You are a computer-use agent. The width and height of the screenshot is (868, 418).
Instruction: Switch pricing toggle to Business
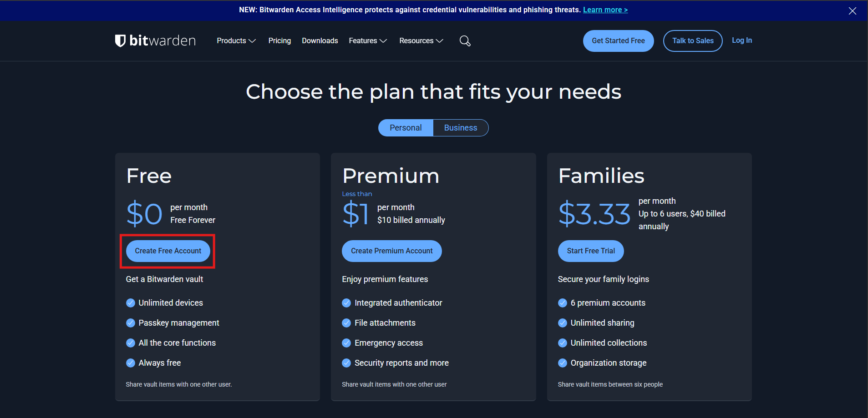[x=460, y=128]
